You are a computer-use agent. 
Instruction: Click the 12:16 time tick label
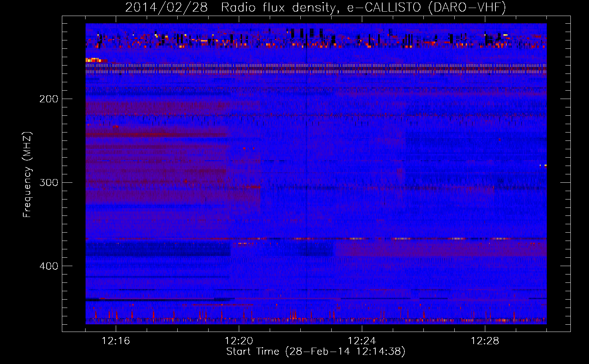point(116,341)
